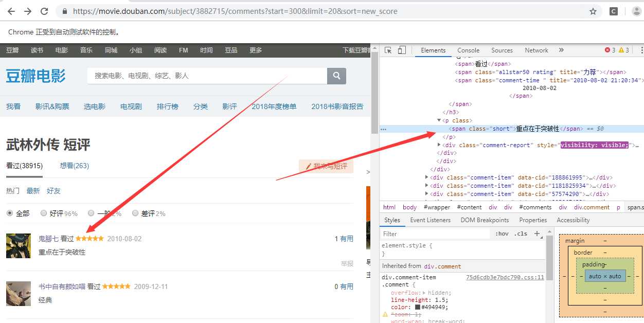The image size is (644, 323).
Task: Open the 75d6cdb3e7bdc790.css:11 source link
Action: (505, 277)
